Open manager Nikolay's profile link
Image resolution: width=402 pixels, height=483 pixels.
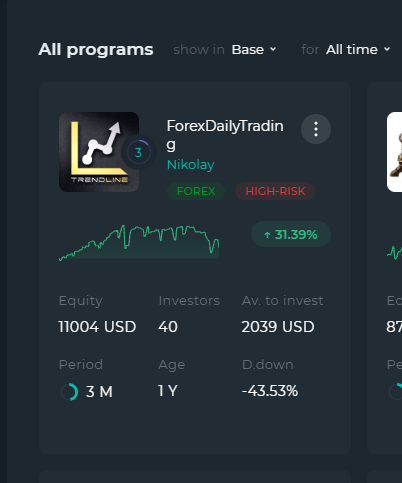[190, 165]
